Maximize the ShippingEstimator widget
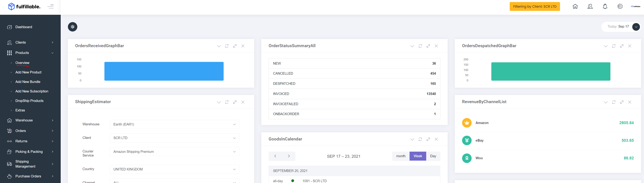The height and width of the screenshot is (183, 644). click(x=235, y=102)
